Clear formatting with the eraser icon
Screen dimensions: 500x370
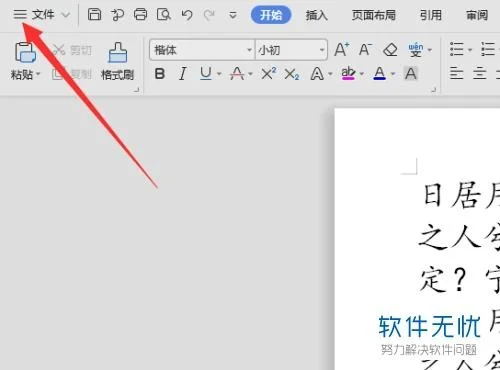pos(390,50)
